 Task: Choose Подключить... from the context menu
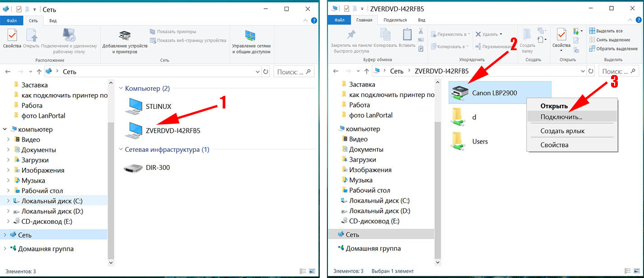pyautogui.click(x=561, y=117)
